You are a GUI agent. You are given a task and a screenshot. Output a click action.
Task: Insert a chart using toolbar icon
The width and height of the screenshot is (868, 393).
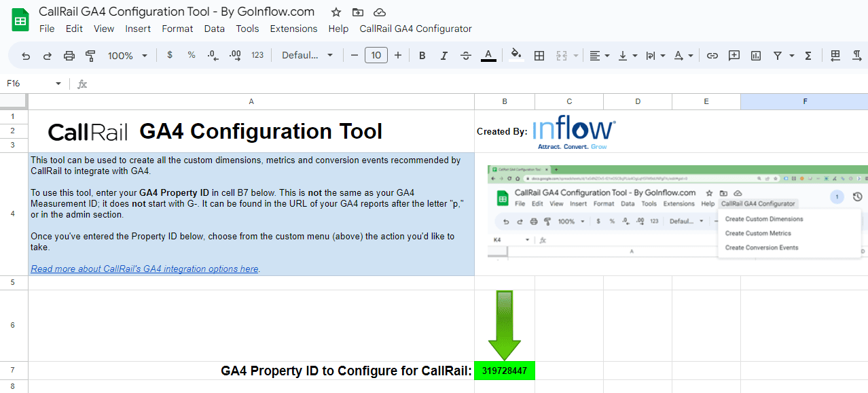pos(755,56)
